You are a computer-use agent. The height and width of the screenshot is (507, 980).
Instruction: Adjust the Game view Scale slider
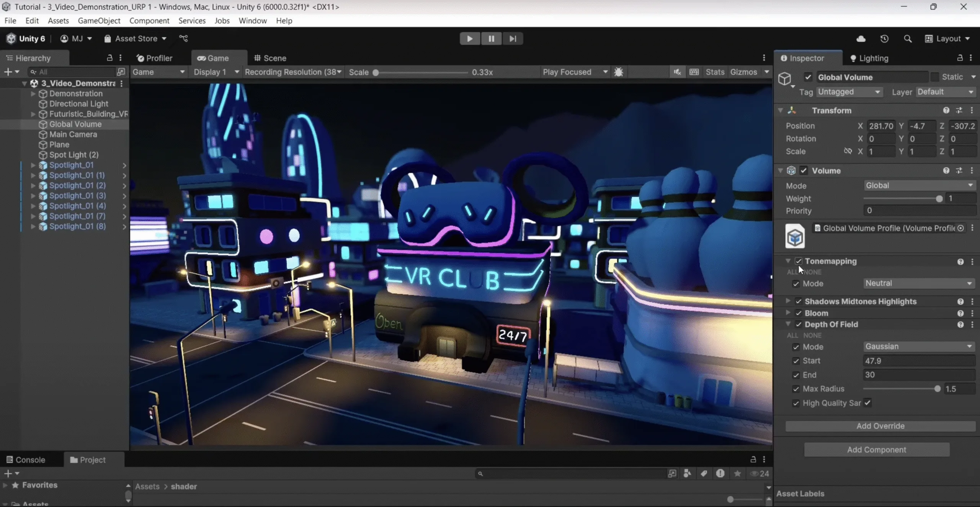tap(421, 72)
